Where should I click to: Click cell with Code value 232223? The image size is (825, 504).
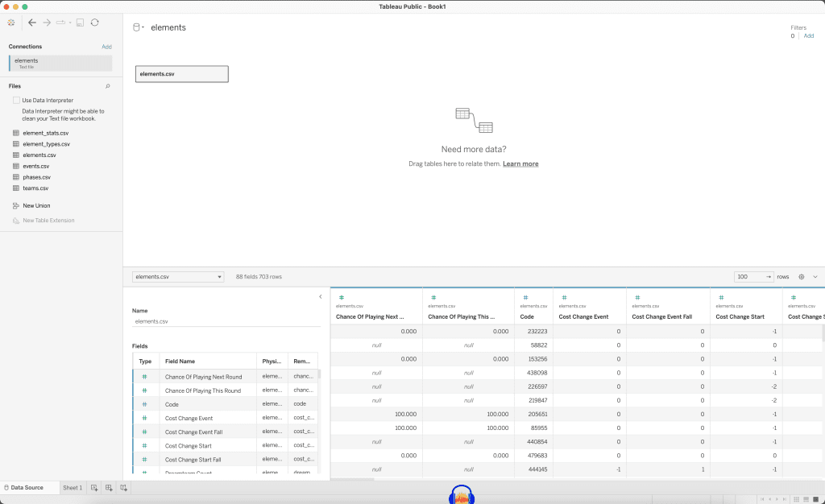pyautogui.click(x=533, y=332)
